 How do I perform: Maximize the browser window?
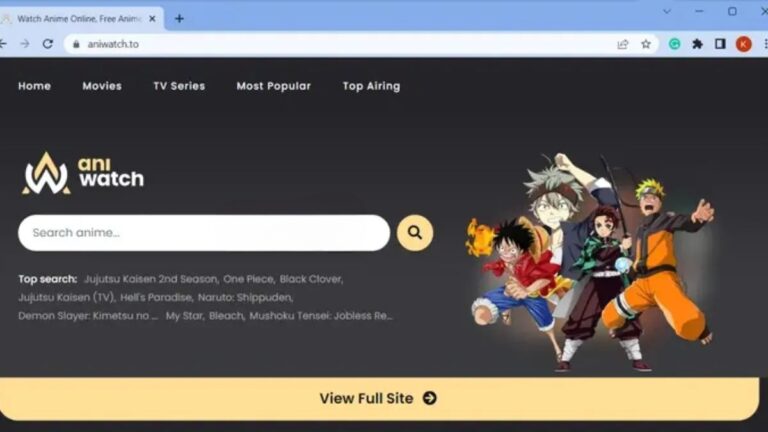(x=732, y=11)
